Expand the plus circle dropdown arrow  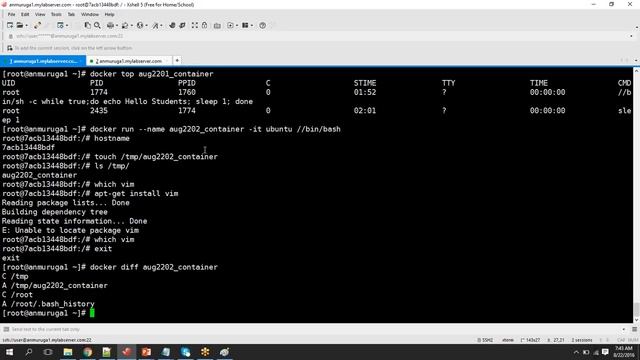point(237,25)
